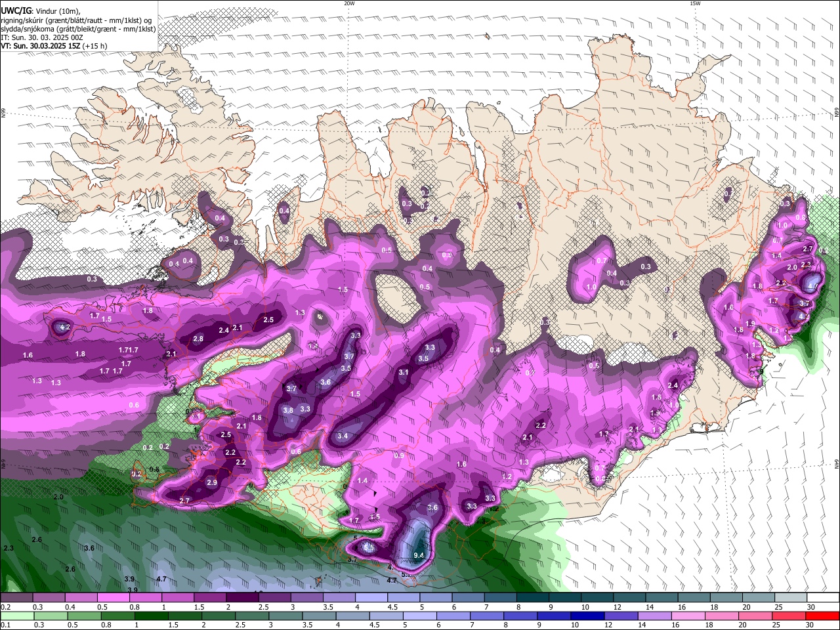Click the 20W longitude label
Viewport: 840px width, 630px height.
(349, 3)
